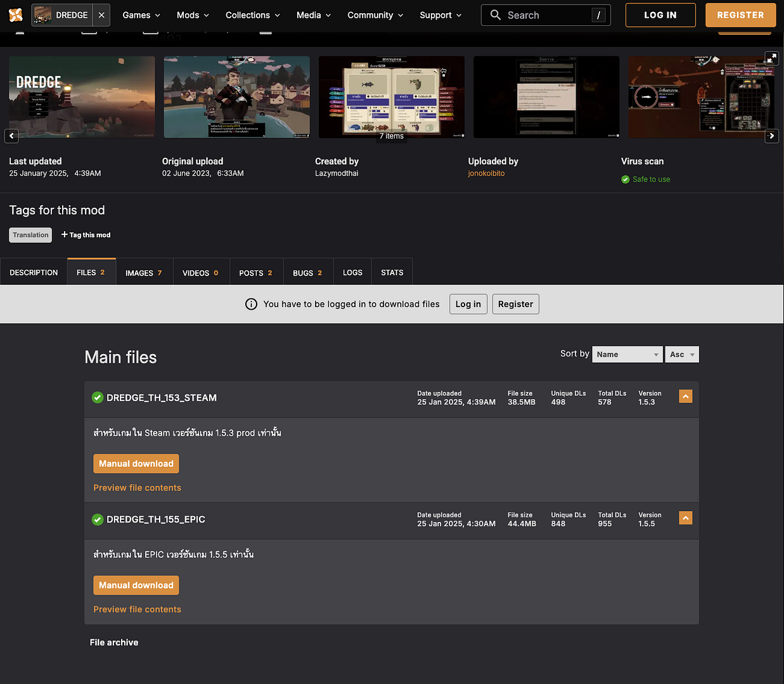The image size is (784, 684).
Task: Click green check icon of DREDGE_TH_155_EPIC
Action: (x=98, y=519)
